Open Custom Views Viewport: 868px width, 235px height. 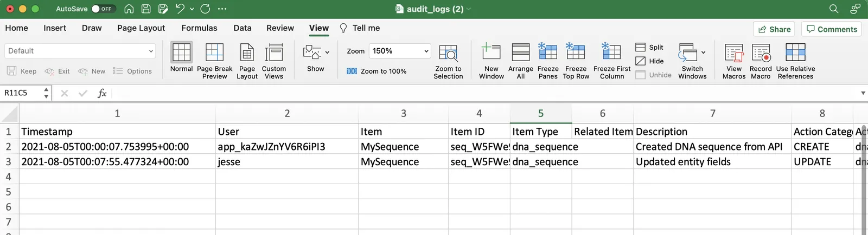(274, 61)
